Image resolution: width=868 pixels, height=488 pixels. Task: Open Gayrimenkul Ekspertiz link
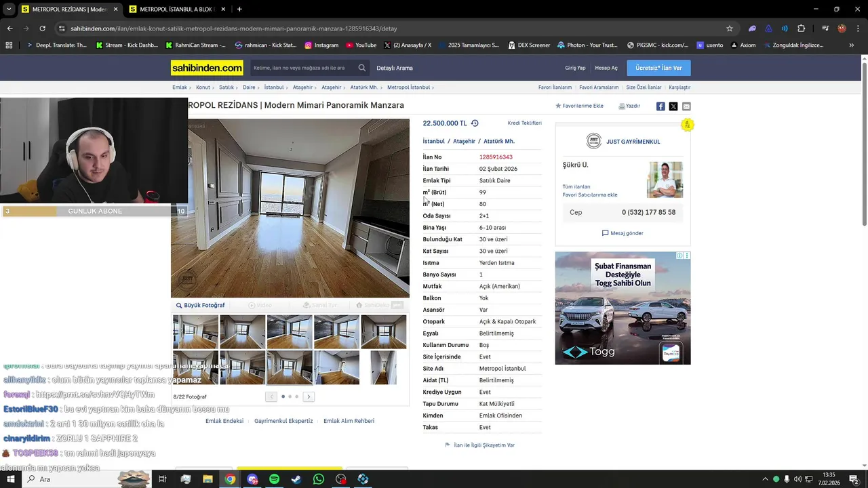[283, 421]
